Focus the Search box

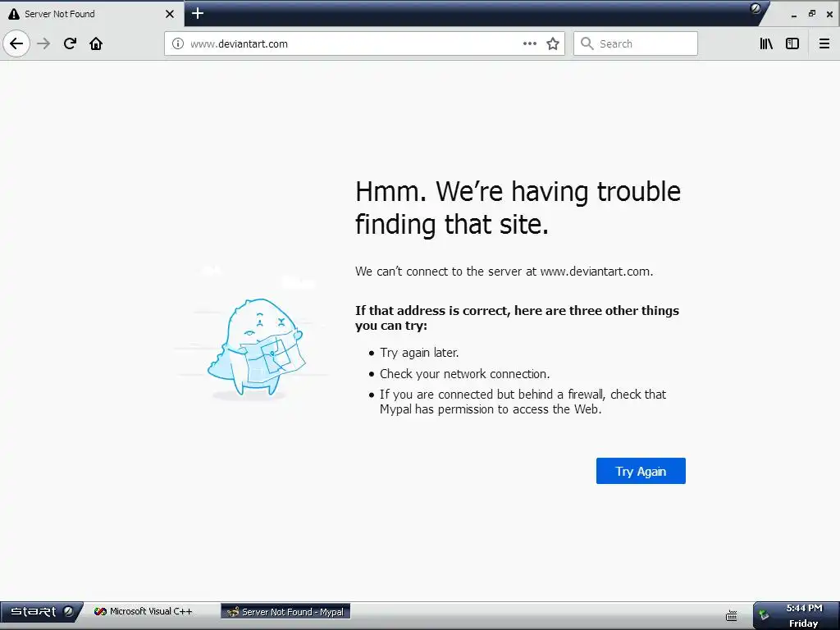(636, 43)
